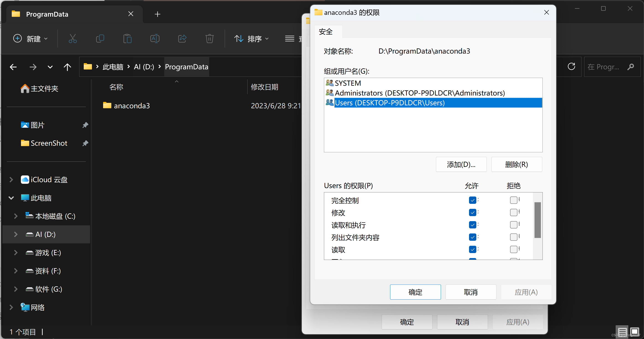
Task: Click 取消 in anaconda3 权限 dialog
Action: 471,292
